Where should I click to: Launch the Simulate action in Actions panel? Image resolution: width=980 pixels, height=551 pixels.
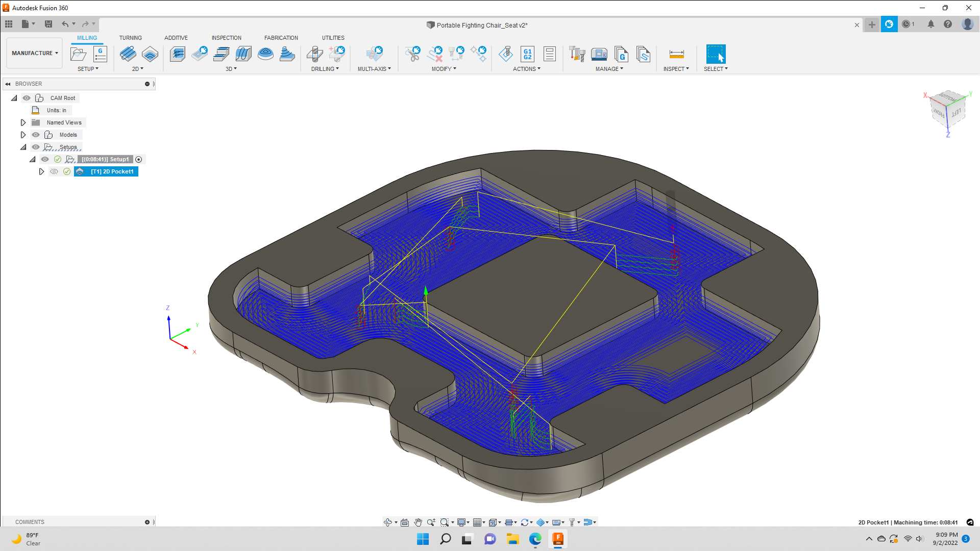[506, 54]
